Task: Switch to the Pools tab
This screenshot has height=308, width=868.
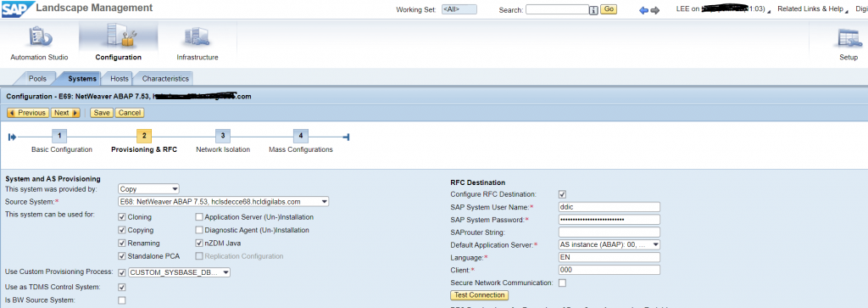Action: point(37,79)
